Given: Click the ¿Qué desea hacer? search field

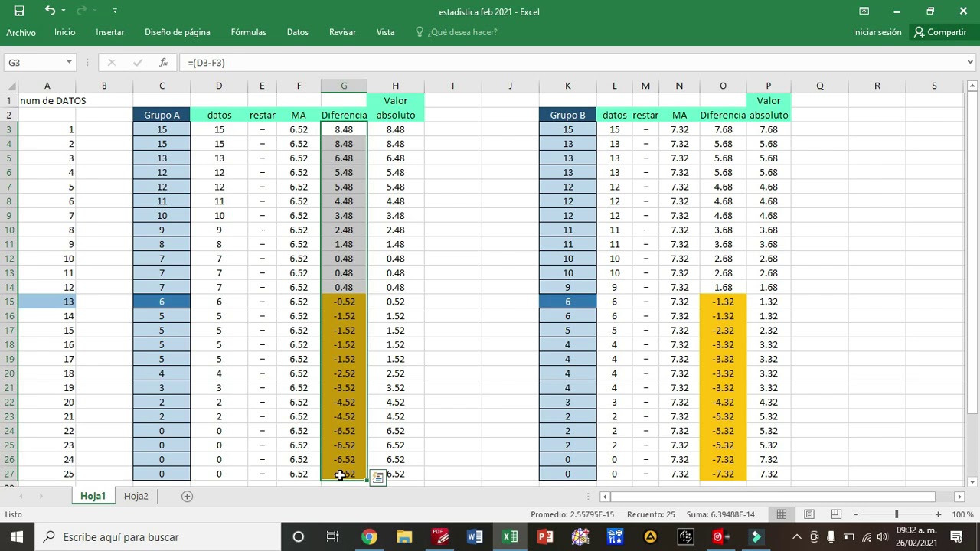Looking at the screenshot, I should [x=456, y=32].
